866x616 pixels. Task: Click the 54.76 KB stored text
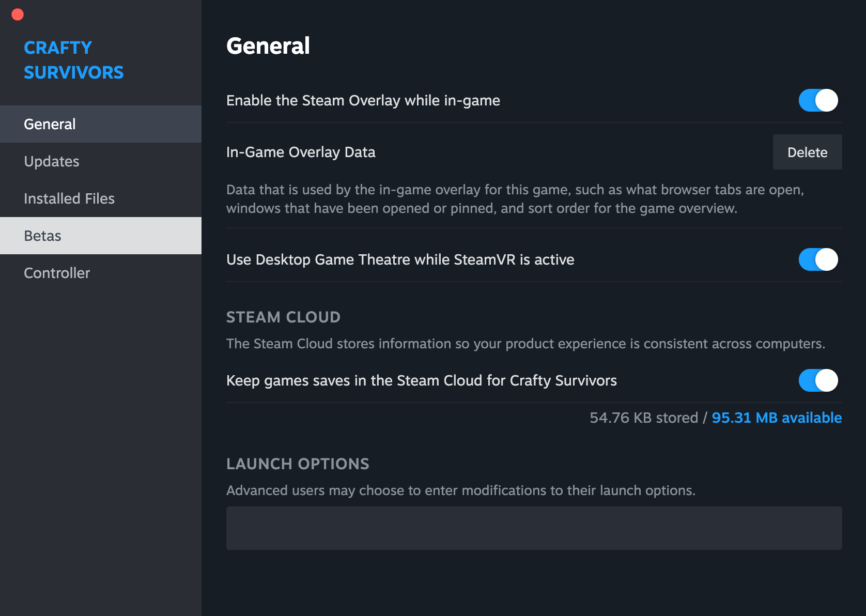point(644,418)
